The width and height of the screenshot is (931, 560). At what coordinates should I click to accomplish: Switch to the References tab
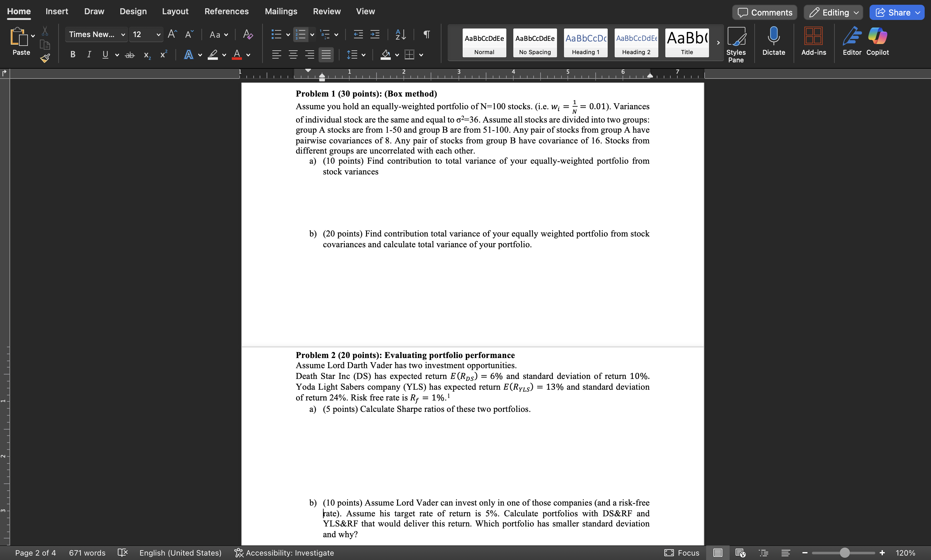[226, 11]
